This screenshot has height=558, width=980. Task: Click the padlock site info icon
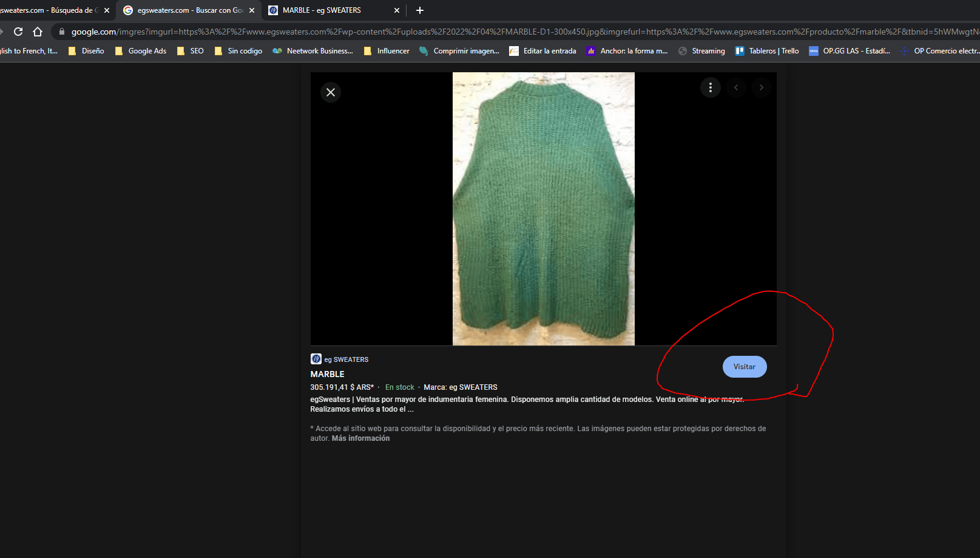click(x=61, y=32)
